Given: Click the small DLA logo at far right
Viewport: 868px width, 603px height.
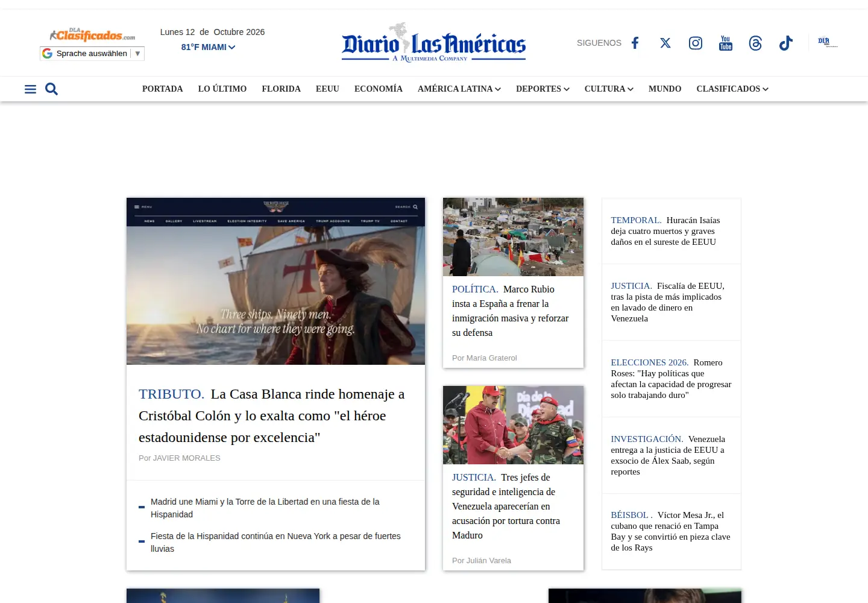Looking at the screenshot, I should click(828, 42).
